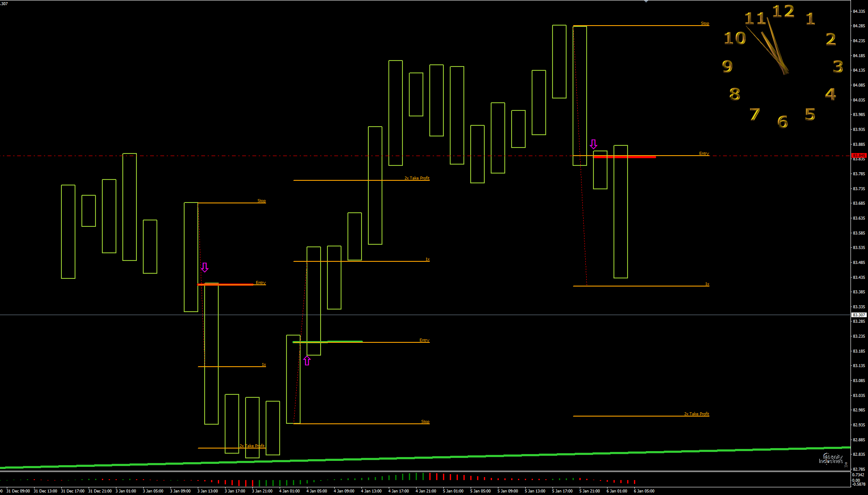Click the 4 Jan 21:00 time label
Viewport: 868px width, 495px height.
(x=425, y=491)
